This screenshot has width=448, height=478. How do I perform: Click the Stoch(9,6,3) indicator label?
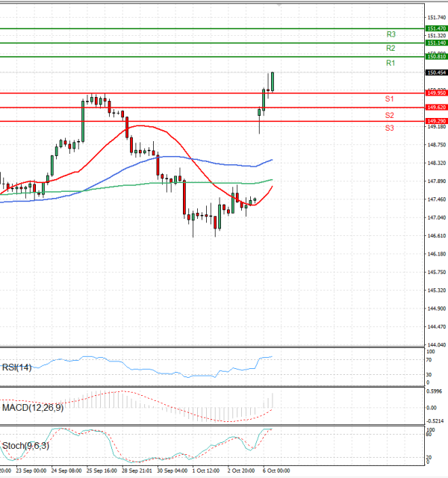tap(25, 446)
